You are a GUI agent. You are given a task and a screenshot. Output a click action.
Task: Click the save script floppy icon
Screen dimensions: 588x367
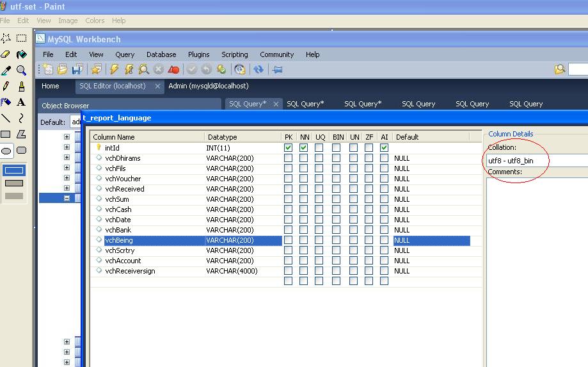77,69
